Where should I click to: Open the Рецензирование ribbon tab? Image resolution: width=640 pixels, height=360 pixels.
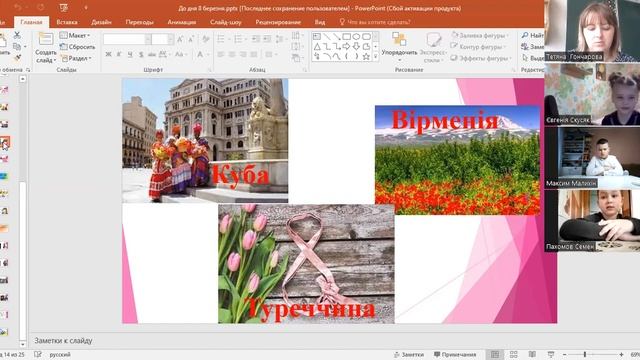[x=278, y=22]
